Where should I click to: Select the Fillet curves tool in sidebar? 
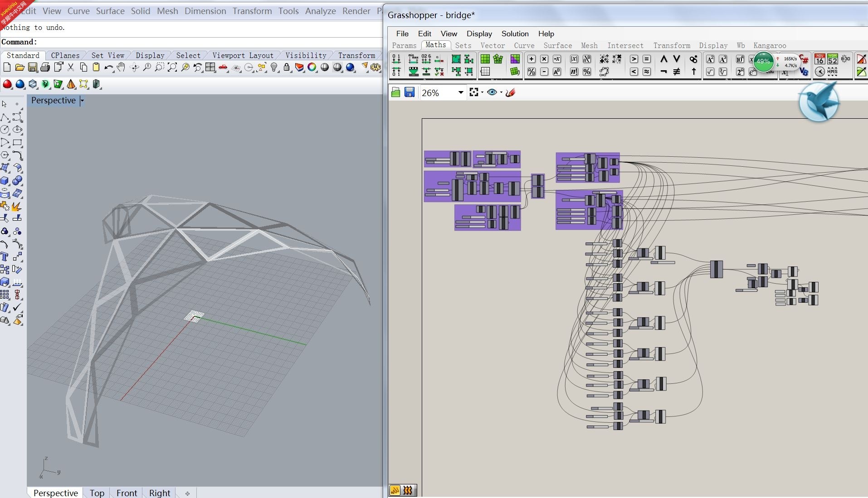[x=17, y=155]
